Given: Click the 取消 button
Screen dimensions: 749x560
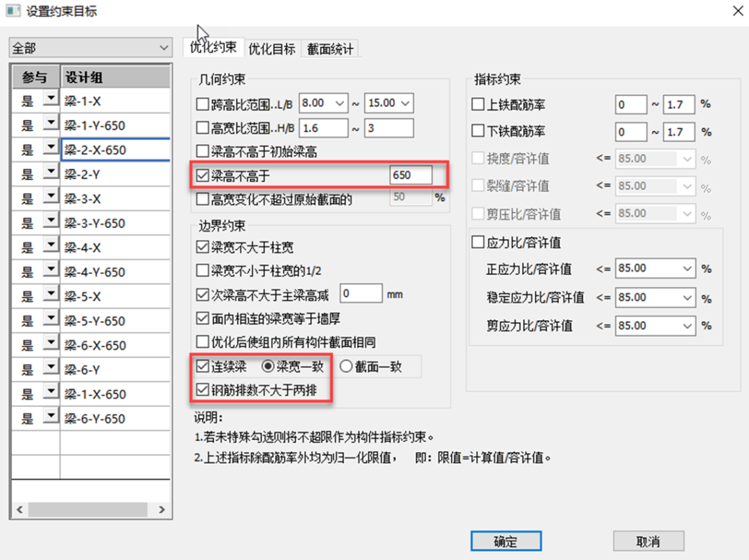Looking at the screenshot, I should [648, 541].
